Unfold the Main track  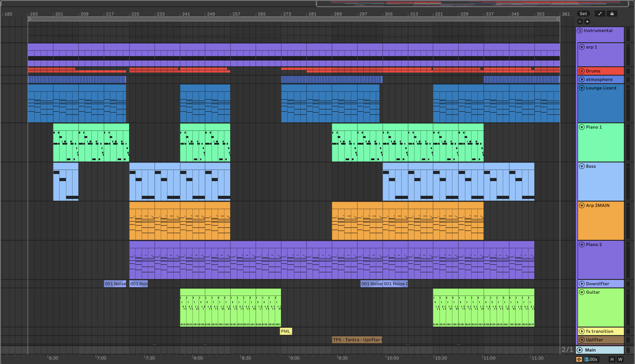click(580, 350)
